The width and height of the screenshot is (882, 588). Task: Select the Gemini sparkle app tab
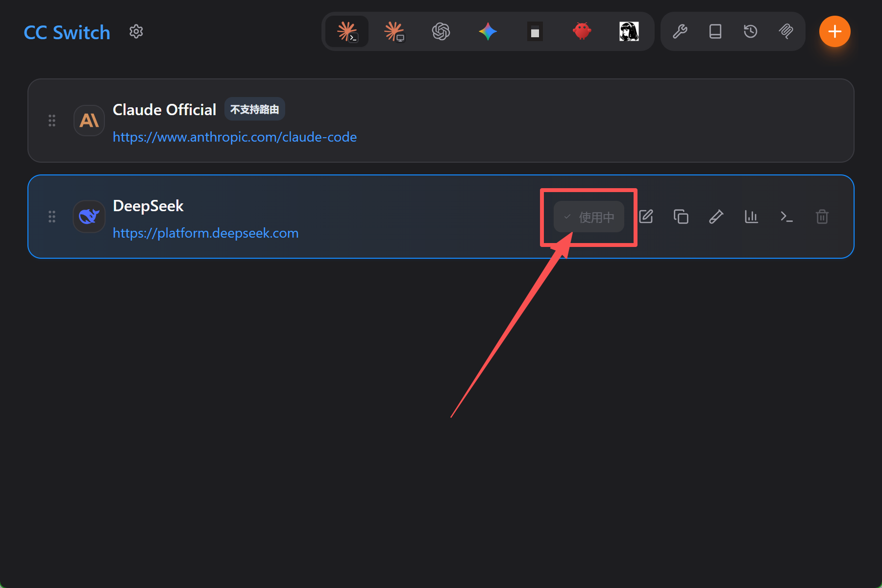pyautogui.click(x=488, y=32)
